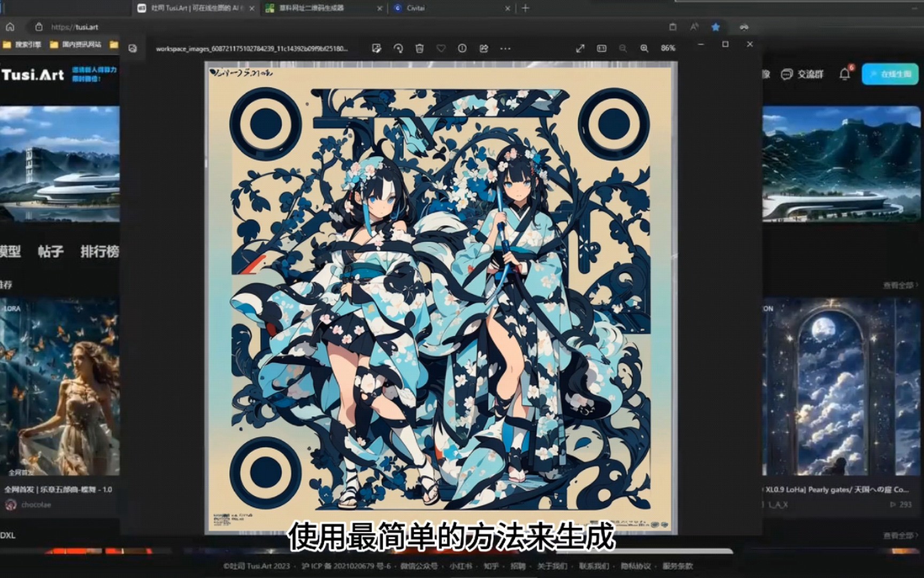Click the star bookmark icon in the address bar
The image size is (924, 578).
[715, 27]
